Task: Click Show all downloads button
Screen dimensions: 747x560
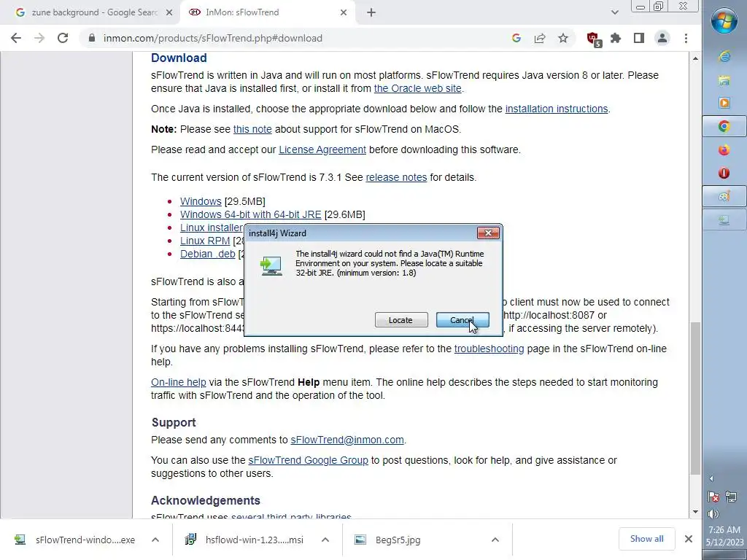Action: coord(646,539)
